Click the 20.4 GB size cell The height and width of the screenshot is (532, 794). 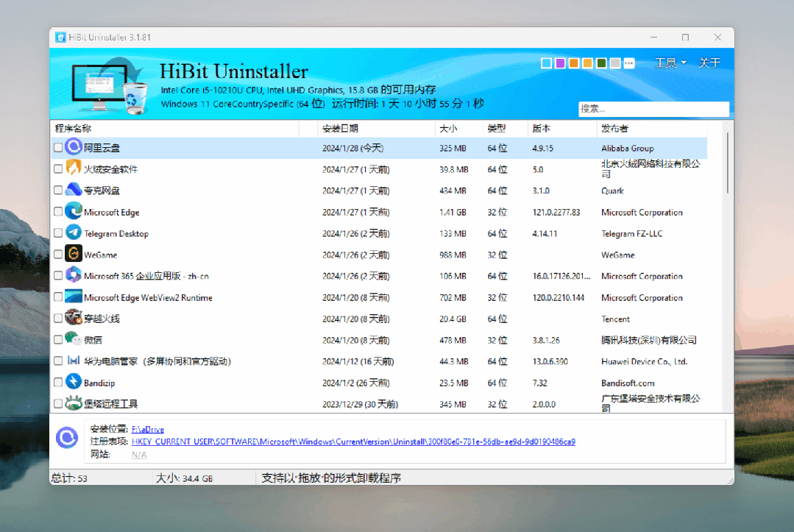pos(453,319)
